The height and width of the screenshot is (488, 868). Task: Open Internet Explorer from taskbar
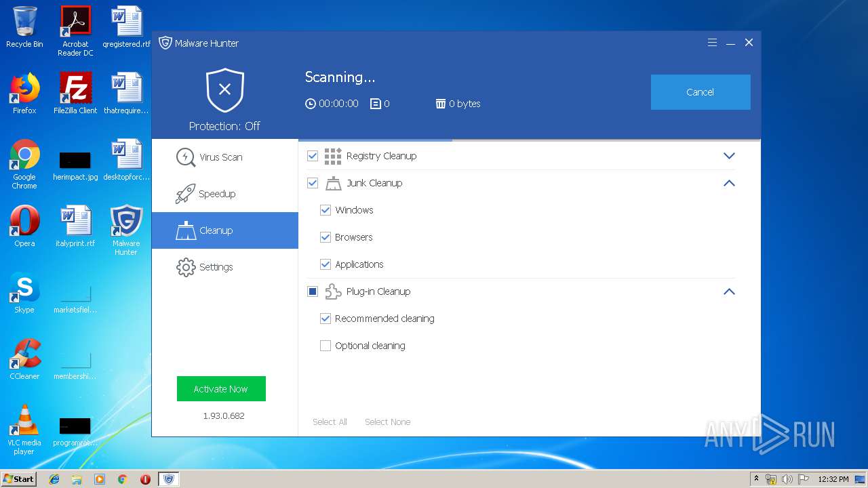click(x=54, y=479)
